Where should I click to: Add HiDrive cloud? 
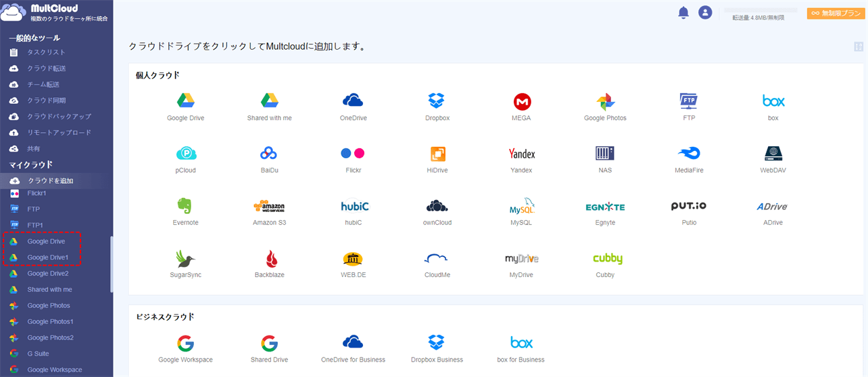[437, 160]
